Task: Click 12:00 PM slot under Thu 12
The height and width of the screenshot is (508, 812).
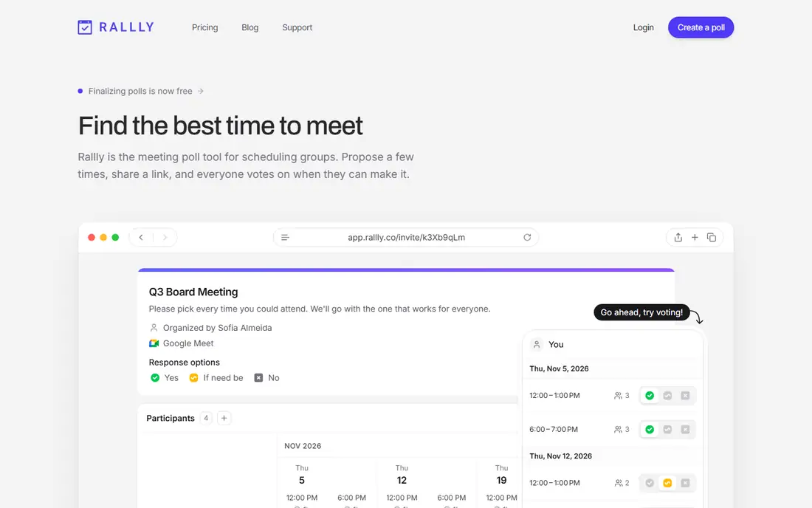Action: pos(402,498)
